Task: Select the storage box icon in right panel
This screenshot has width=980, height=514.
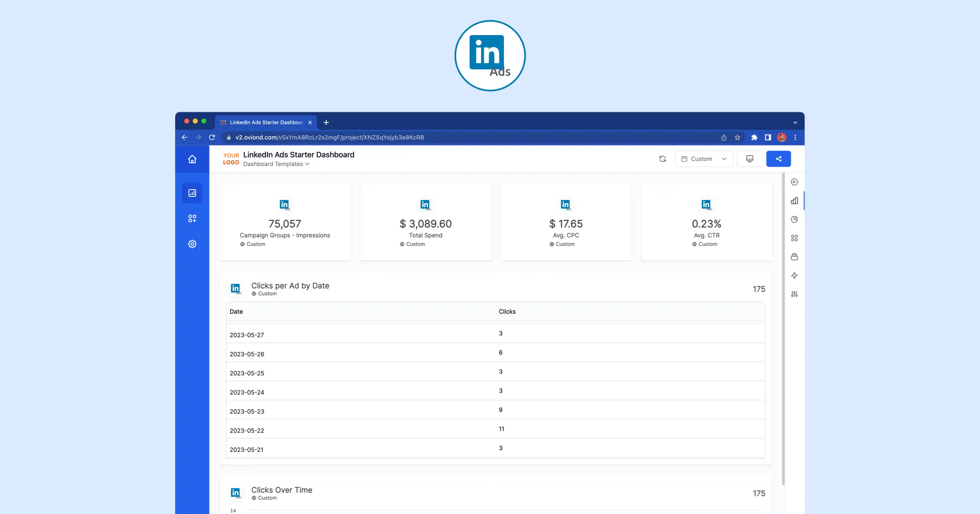Action: click(794, 257)
